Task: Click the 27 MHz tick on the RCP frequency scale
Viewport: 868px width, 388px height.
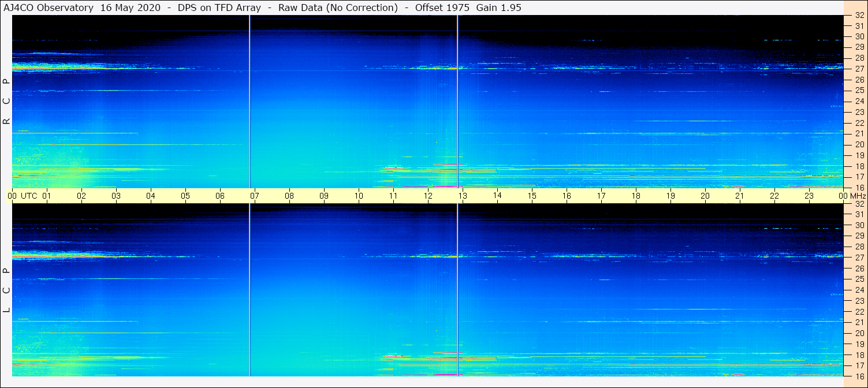Action: pos(859,69)
